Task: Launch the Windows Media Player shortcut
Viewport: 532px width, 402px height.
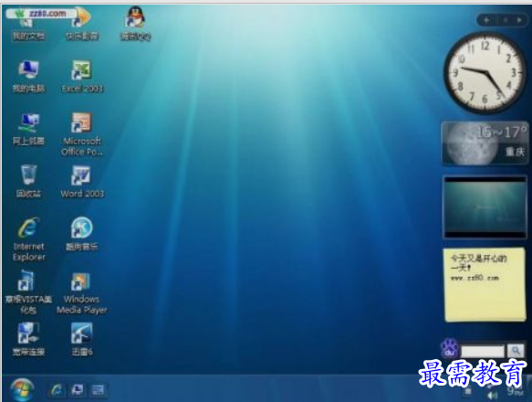Action: click(82, 293)
